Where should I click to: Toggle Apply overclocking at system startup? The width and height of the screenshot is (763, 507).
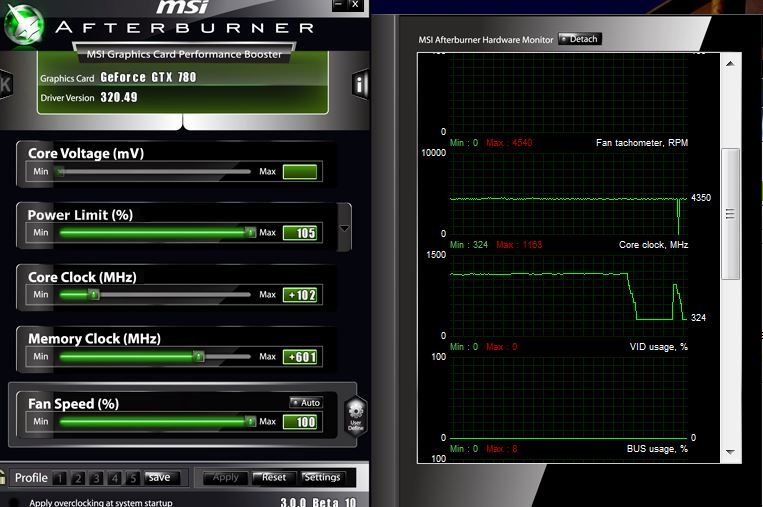[x=14, y=502]
